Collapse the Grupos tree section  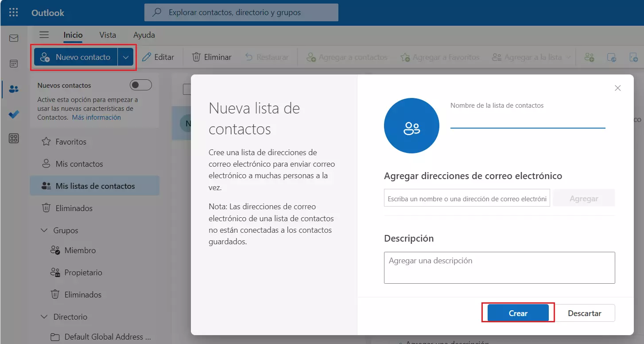(44, 231)
